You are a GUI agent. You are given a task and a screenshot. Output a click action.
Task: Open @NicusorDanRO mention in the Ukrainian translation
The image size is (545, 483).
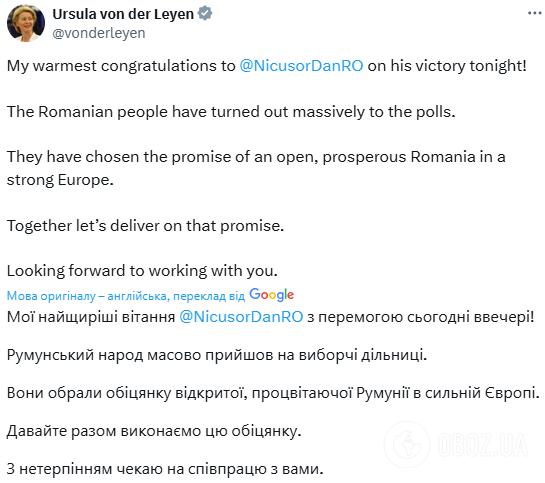(x=241, y=317)
